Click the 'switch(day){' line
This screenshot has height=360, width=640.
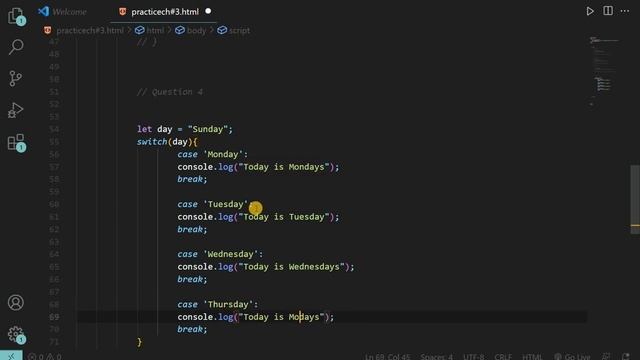click(x=167, y=142)
